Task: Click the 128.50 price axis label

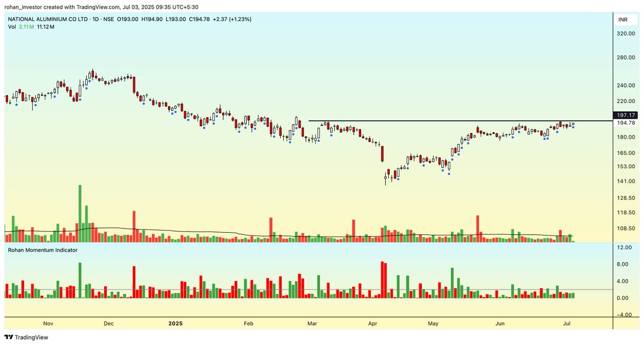Action: pyautogui.click(x=627, y=198)
